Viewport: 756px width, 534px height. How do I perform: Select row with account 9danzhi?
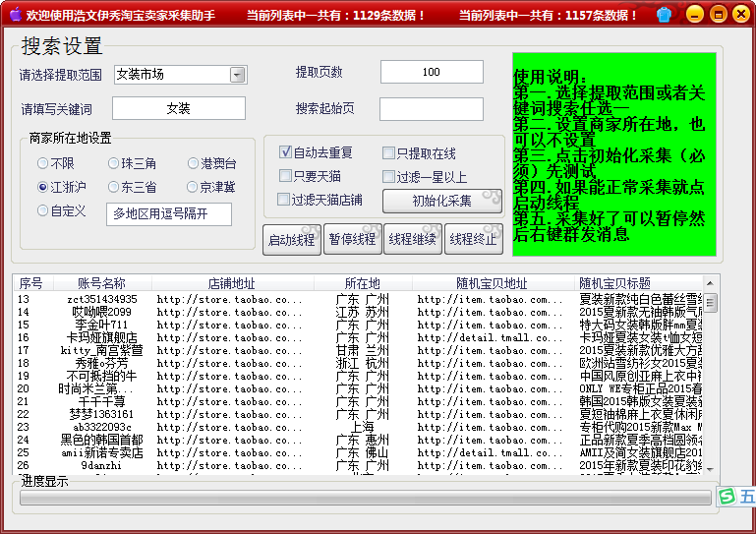[x=359, y=465]
